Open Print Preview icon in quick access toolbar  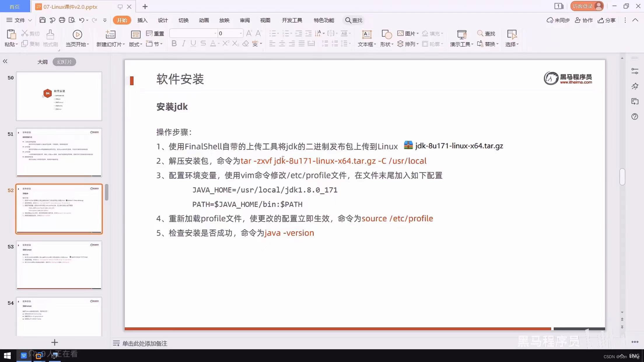point(72,20)
